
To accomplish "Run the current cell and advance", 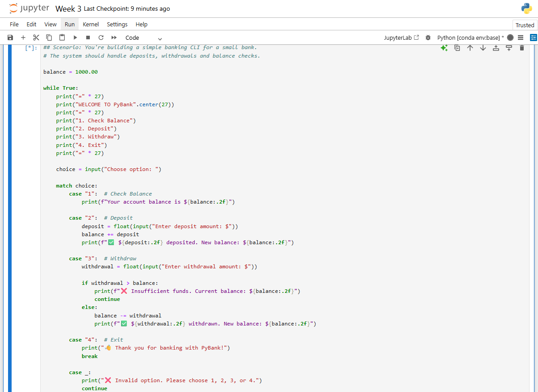I will click(x=75, y=38).
